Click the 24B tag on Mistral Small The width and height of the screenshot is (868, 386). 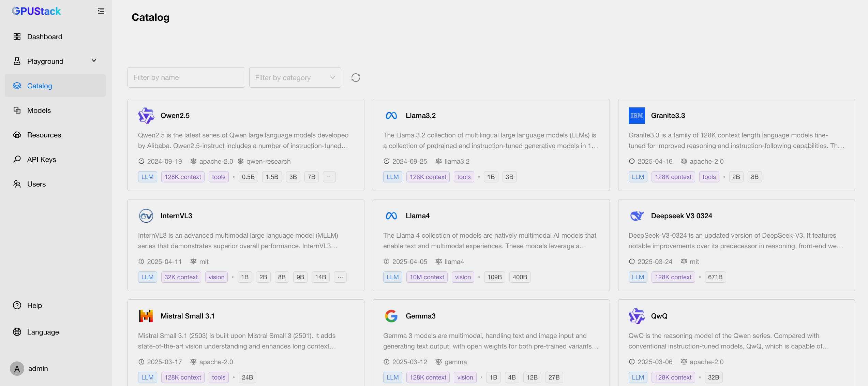pyautogui.click(x=248, y=377)
